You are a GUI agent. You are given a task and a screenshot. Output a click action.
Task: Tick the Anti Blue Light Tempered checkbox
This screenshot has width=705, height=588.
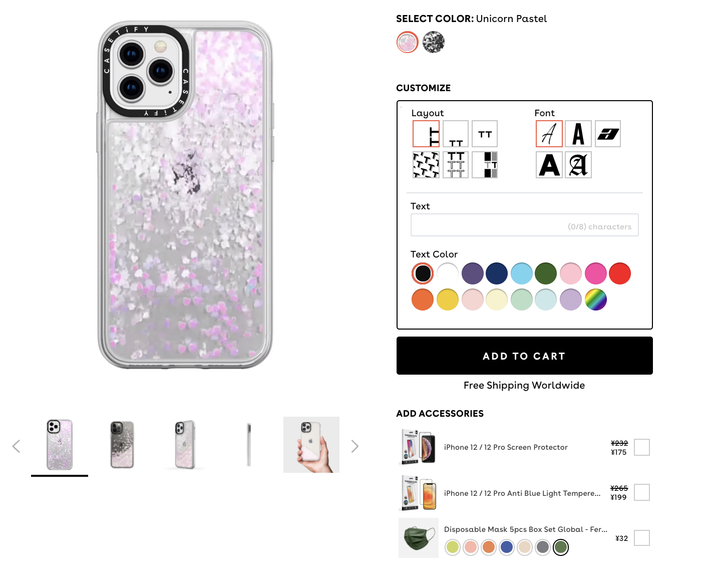[x=642, y=492]
